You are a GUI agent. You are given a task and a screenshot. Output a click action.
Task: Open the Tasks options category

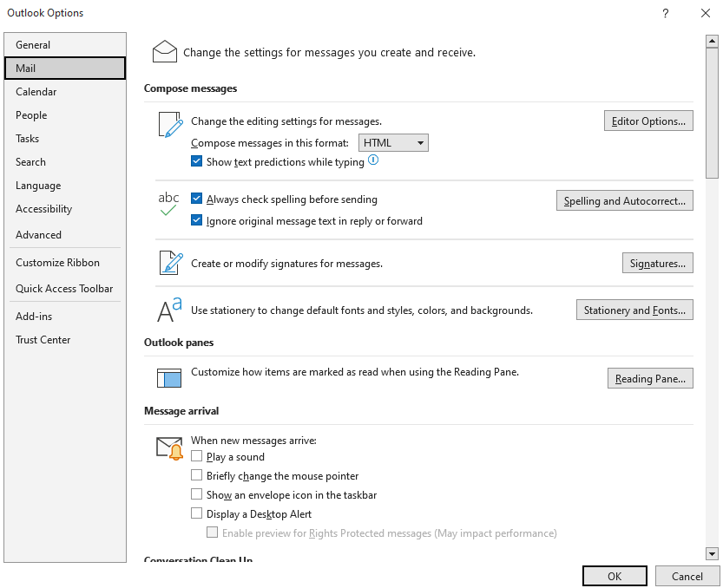65,139
